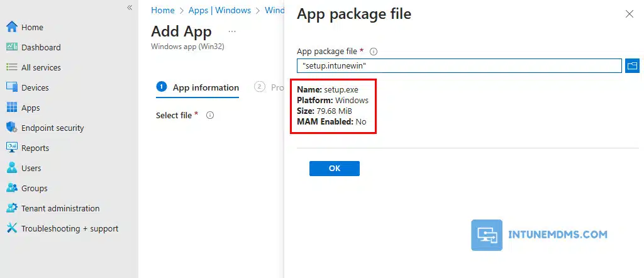Image resolution: width=644 pixels, height=278 pixels.
Task: Open Devices via its sidebar icon
Action: (11, 87)
